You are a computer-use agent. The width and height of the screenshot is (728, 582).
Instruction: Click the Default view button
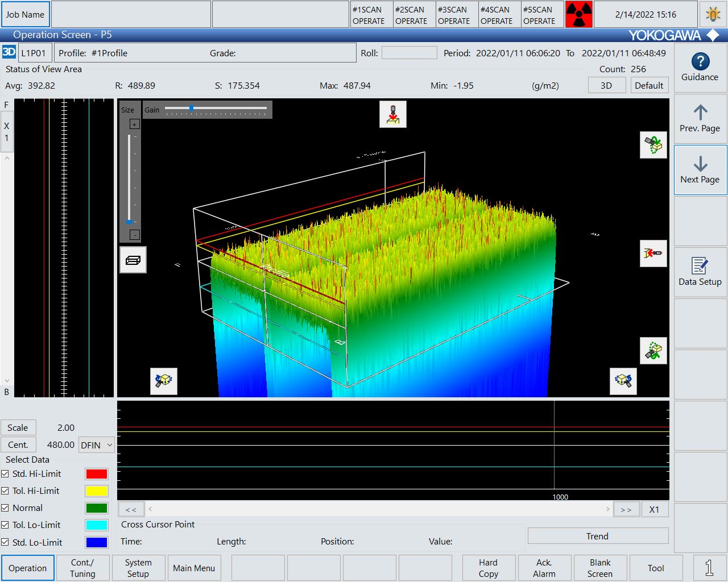point(648,85)
